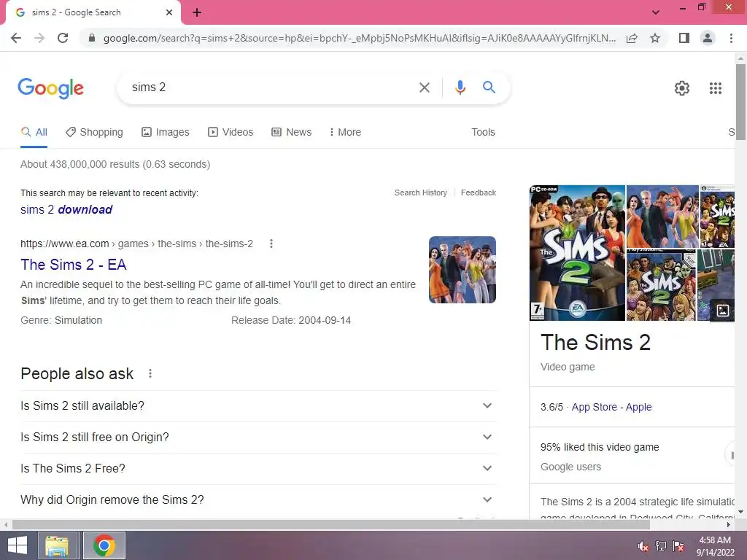Click the taskbar clock and date
Viewport: 747px width, 560px height.
pyautogui.click(x=715, y=546)
